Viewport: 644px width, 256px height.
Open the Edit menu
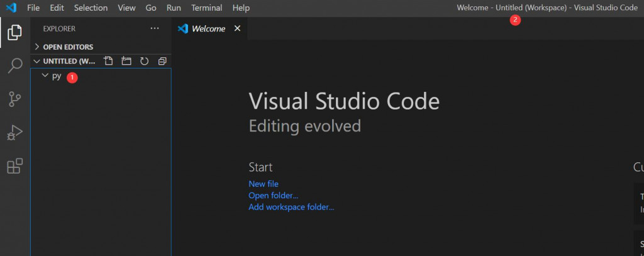(x=57, y=8)
